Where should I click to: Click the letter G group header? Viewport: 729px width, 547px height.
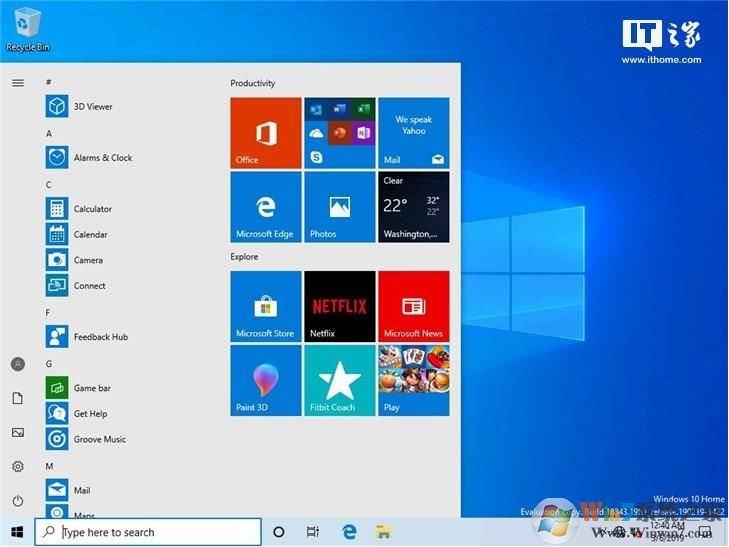[x=49, y=363]
